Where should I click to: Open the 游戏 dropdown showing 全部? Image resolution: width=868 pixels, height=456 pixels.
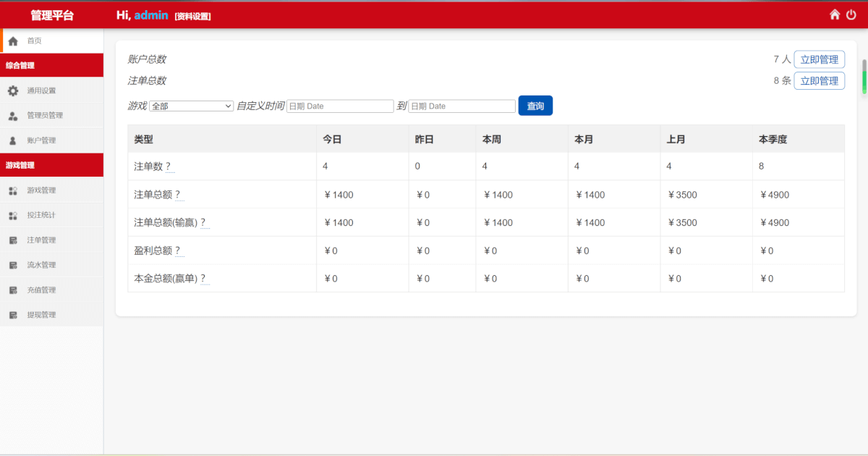click(191, 106)
